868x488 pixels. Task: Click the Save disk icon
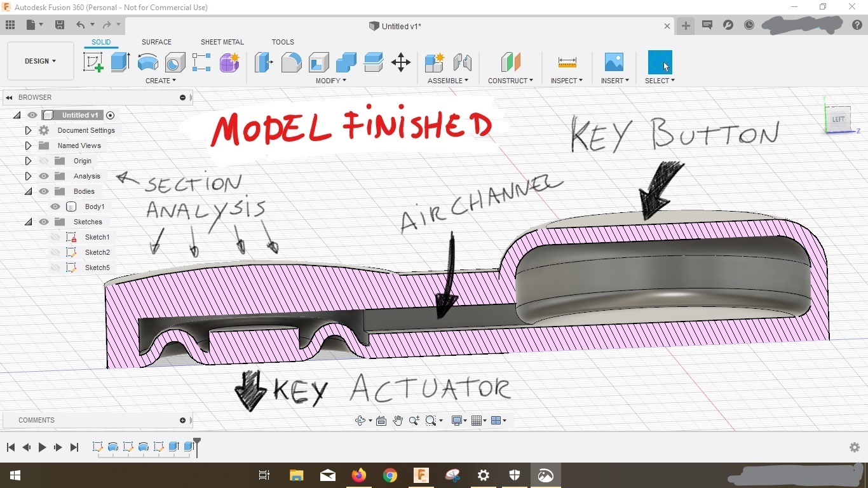[60, 25]
